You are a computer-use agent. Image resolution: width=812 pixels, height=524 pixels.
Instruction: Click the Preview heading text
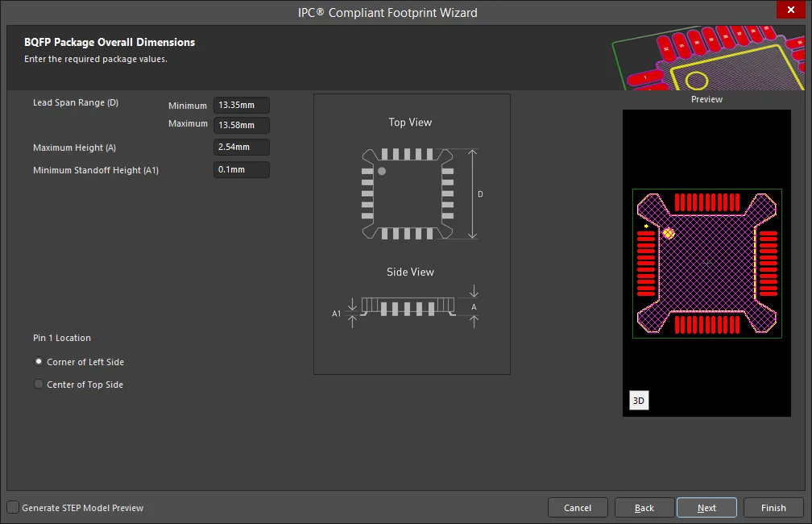tap(706, 99)
